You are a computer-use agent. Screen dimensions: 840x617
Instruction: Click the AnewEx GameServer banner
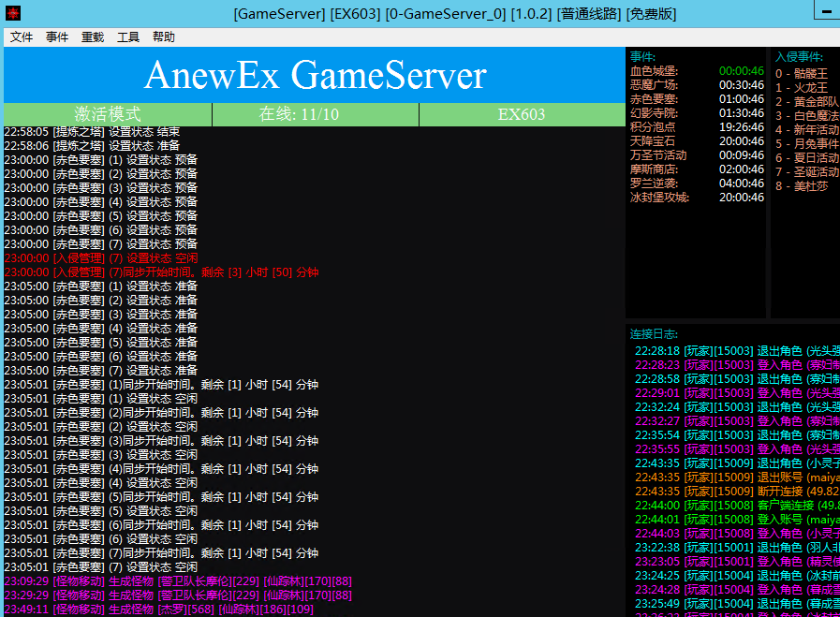click(315, 75)
